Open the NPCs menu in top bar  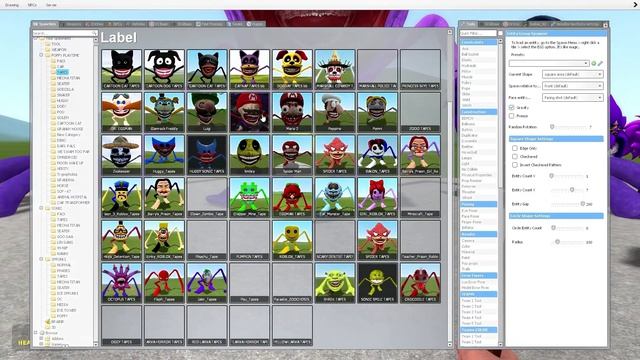(x=32, y=5)
